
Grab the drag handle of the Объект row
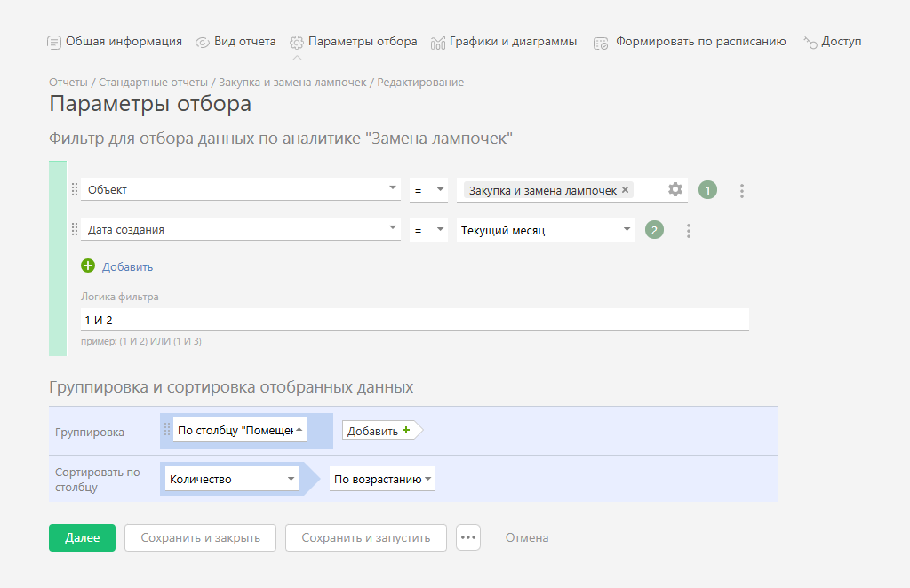pos(75,189)
